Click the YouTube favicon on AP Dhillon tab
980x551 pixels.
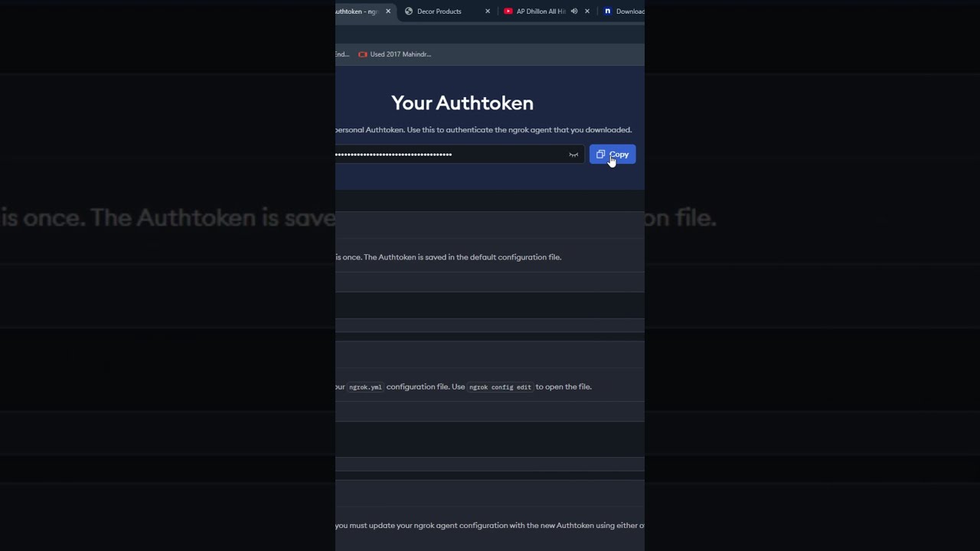click(x=508, y=11)
